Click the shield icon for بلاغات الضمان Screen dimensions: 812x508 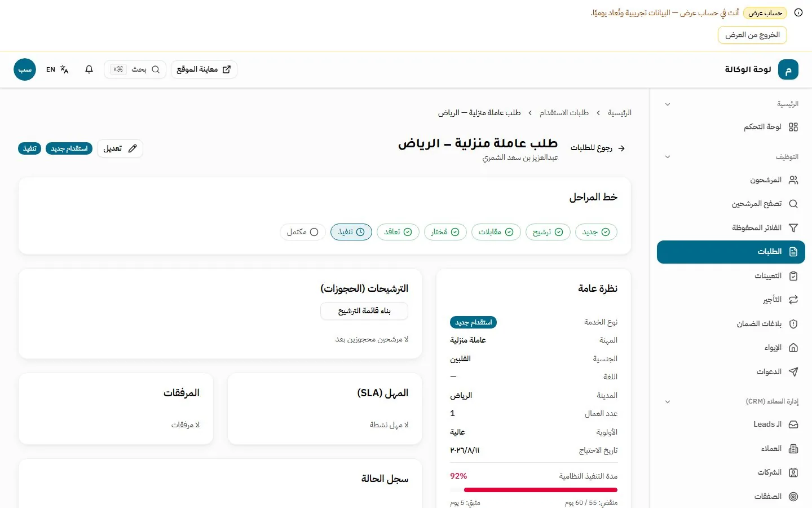(x=793, y=324)
